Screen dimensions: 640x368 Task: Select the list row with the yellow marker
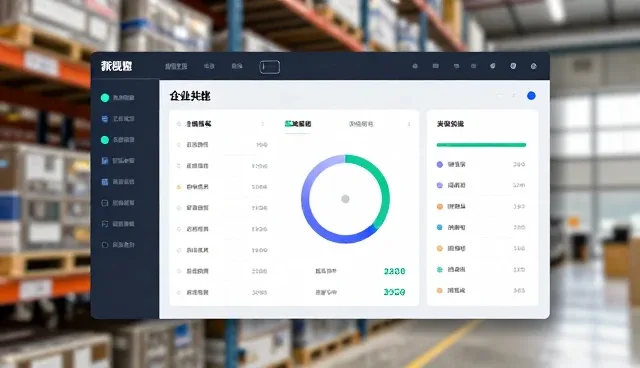[222, 187]
